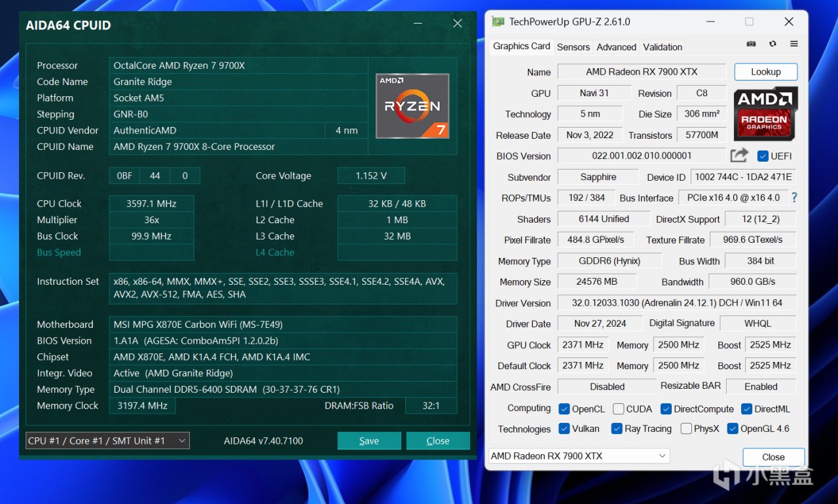Click the AMD CrossFire Disabled field
This screenshot has width=838, height=504.
tap(607, 387)
